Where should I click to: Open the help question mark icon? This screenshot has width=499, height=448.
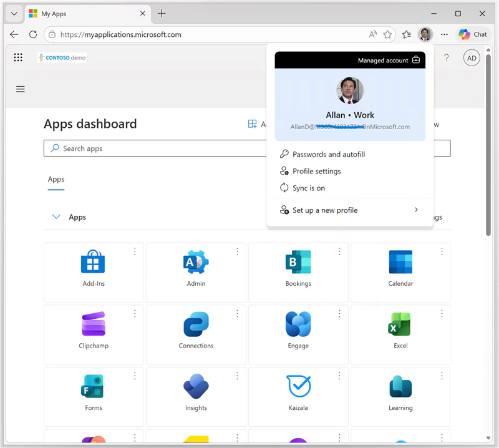pyautogui.click(x=447, y=57)
